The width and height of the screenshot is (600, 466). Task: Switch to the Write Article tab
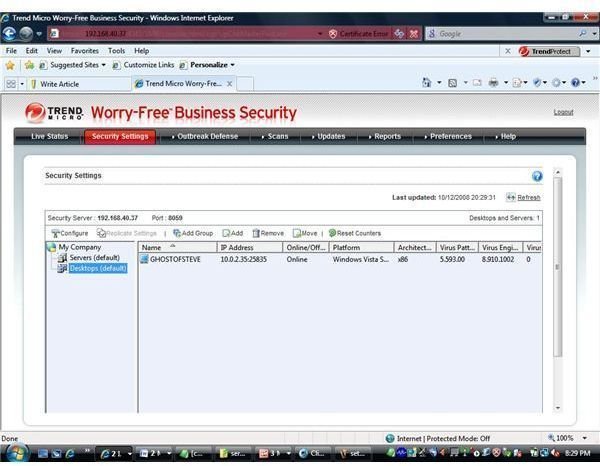(x=80, y=84)
